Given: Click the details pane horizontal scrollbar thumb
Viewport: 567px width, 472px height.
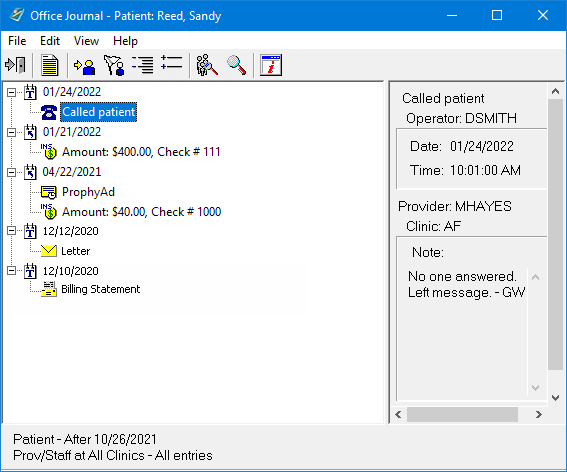Looking at the screenshot, I should (462, 414).
